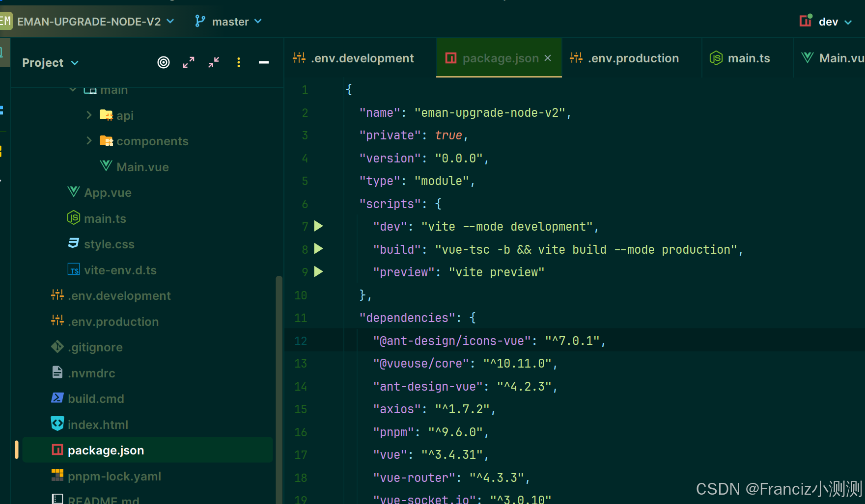Click the folder icon of api directory
Viewport: 865px width, 504px height.
tap(106, 115)
